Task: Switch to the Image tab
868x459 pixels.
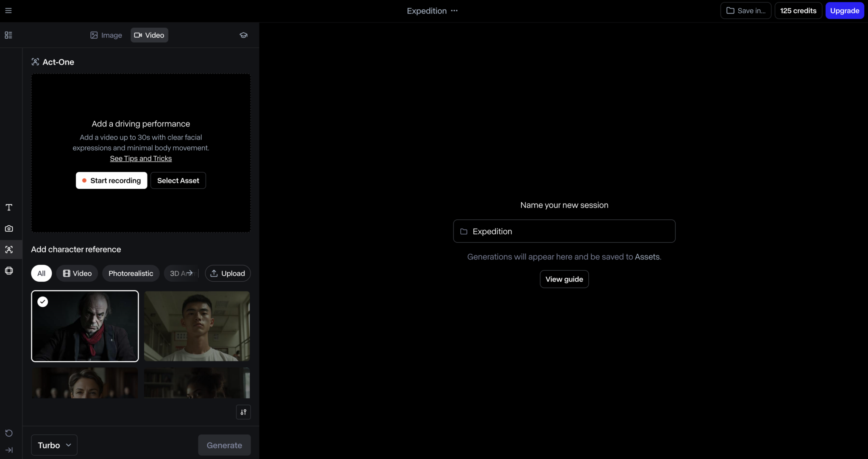Action: coord(106,35)
